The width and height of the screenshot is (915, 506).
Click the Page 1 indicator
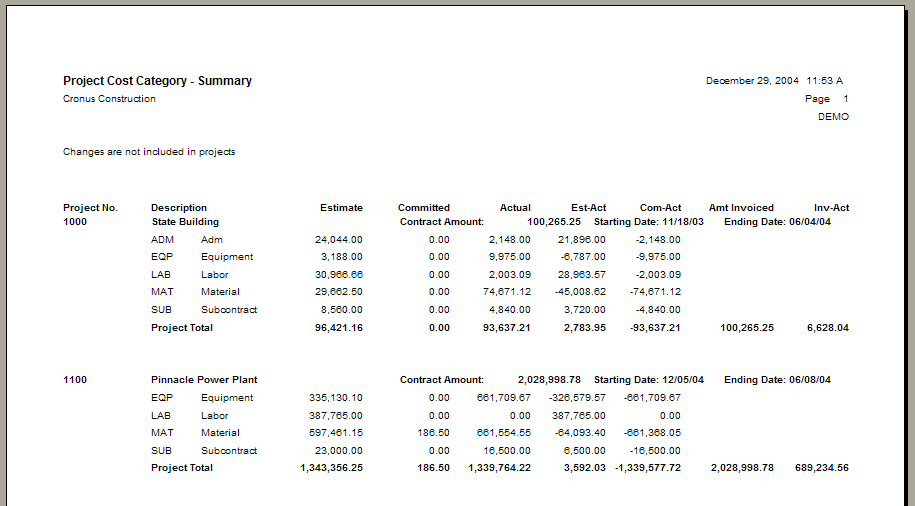tap(826, 99)
